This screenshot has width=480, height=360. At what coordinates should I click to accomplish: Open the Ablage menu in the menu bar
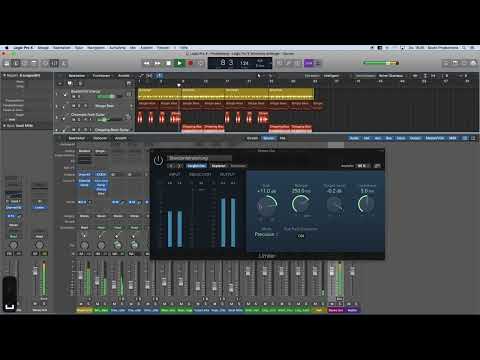tap(43, 48)
